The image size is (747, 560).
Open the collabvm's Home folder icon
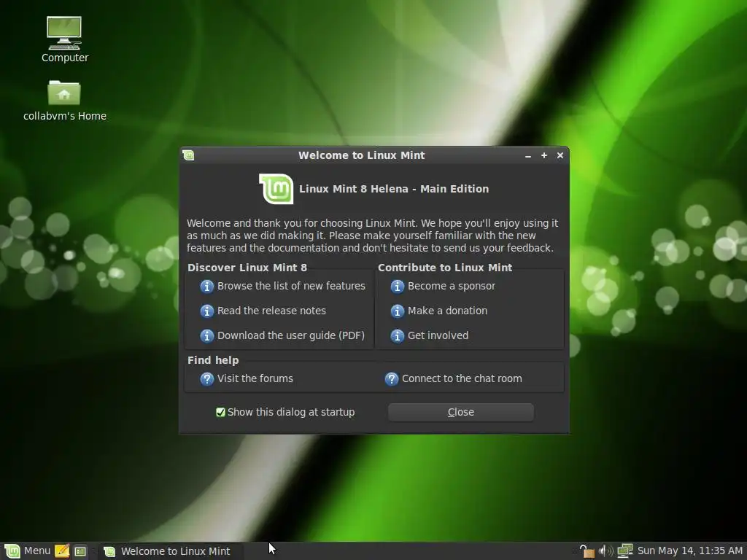click(64, 101)
